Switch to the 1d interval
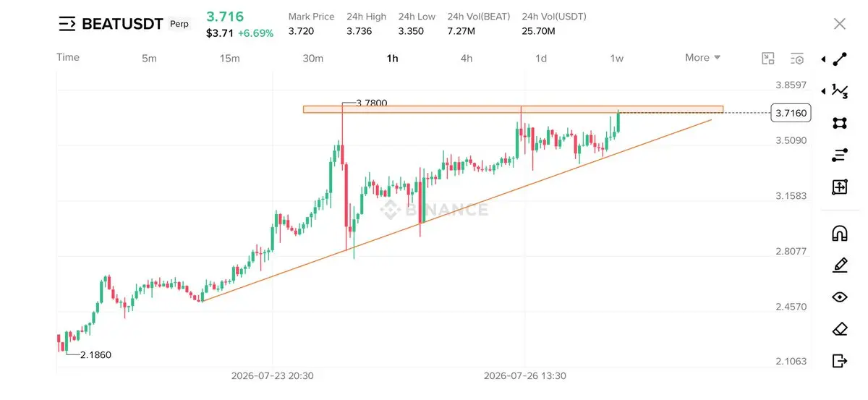Viewport: 868px width, 400px height. tap(541, 58)
